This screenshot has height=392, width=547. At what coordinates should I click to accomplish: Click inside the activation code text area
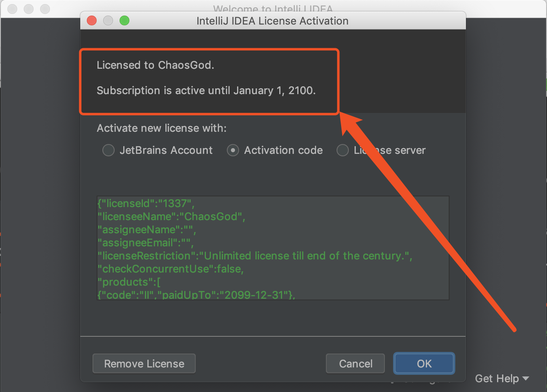coord(273,248)
